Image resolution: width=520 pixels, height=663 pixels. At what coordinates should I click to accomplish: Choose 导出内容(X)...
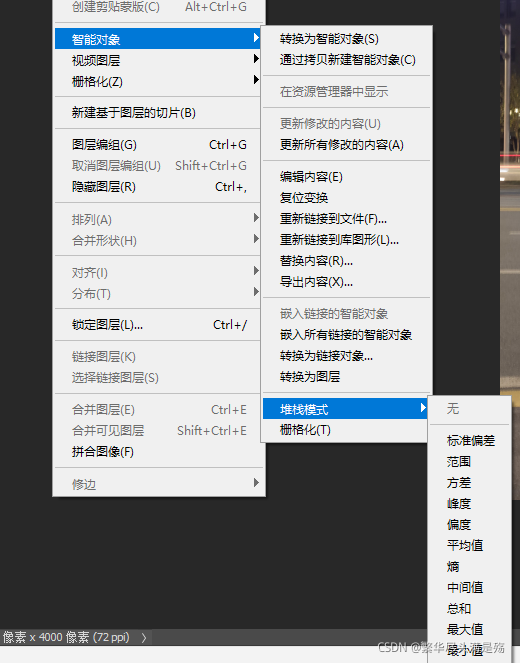tap(346, 282)
